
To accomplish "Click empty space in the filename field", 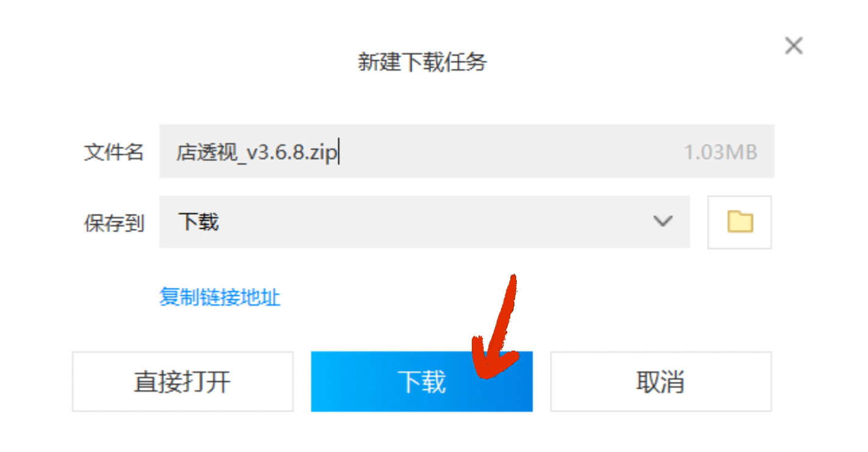I will [512, 152].
